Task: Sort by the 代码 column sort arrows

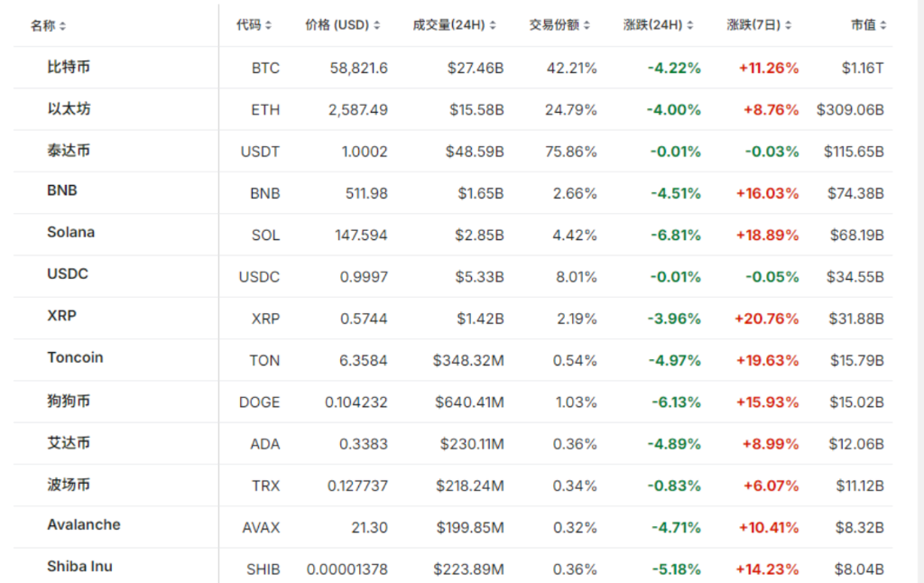Action: point(268,25)
